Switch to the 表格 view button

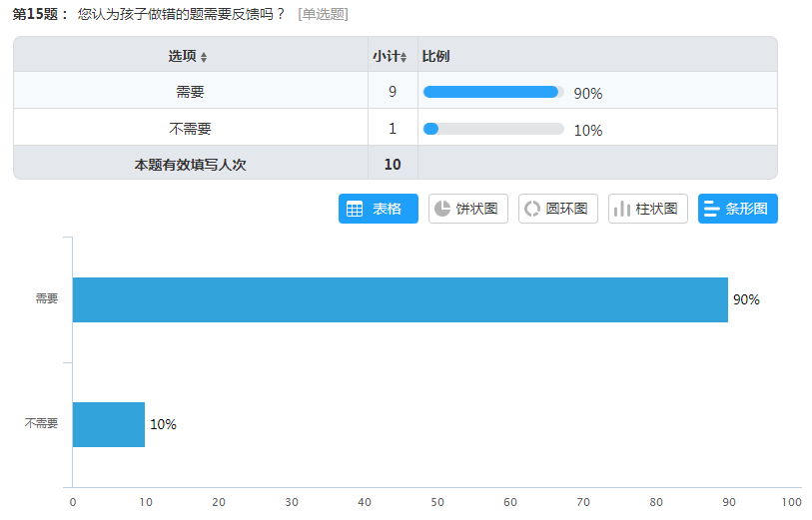tap(379, 209)
